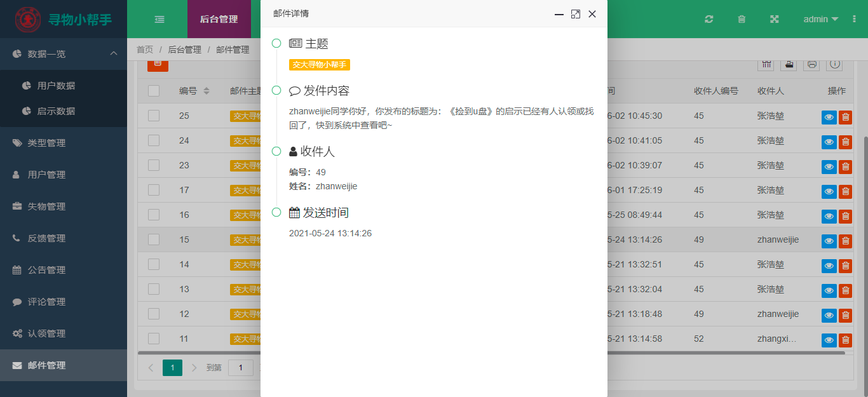868x397 pixels.
Task: Open the vertical three-dots menu
Action: coord(855,19)
